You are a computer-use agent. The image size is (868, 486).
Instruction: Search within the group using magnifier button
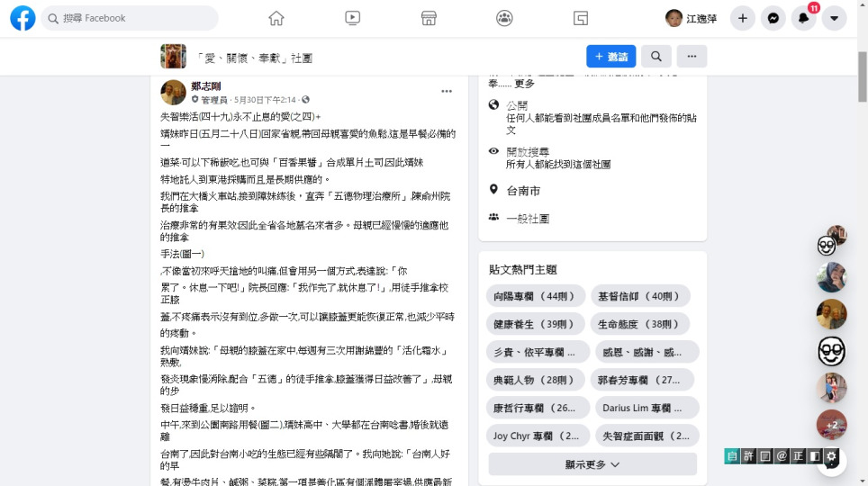[656, 56]
